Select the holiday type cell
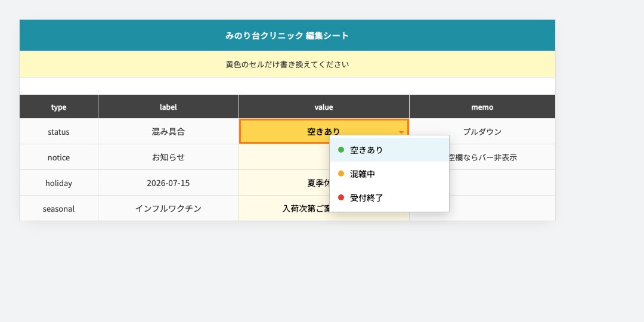This screenshot has height=322, width=644. [58, 183]
